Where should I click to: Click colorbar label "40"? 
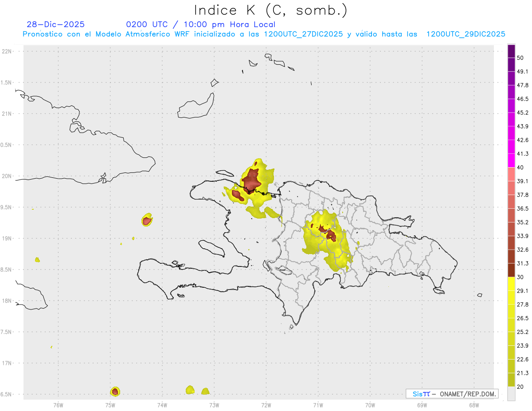point(520,168)
